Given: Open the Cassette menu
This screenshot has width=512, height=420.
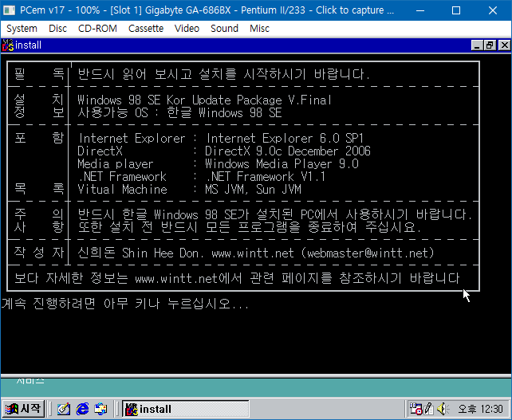Looking at the screenshot, I should (146, 29).
